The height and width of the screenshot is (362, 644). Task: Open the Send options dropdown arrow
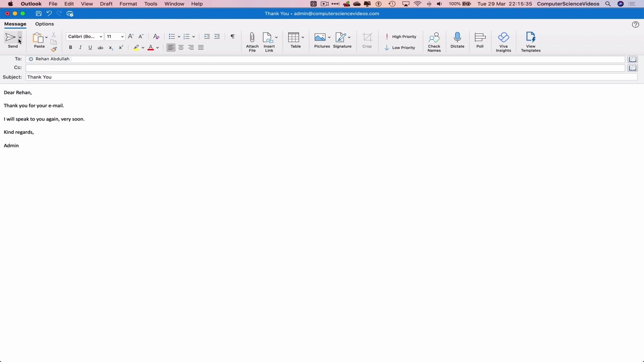[x=20, y=37]
